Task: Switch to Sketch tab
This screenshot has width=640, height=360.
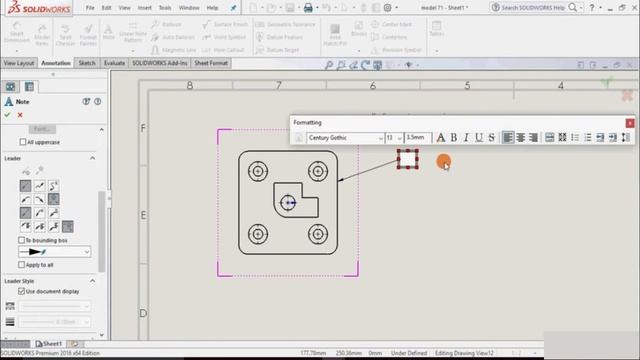Action: [87, 63]
